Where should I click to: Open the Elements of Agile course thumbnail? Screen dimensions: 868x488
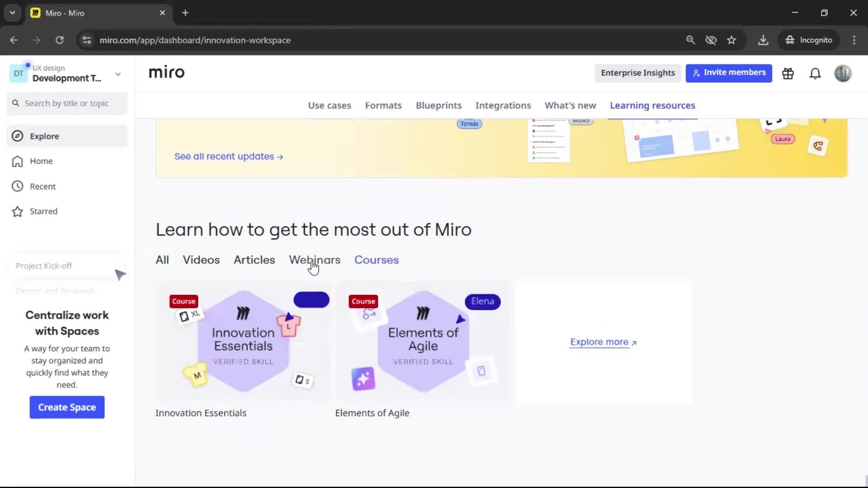tap(424, 341)
